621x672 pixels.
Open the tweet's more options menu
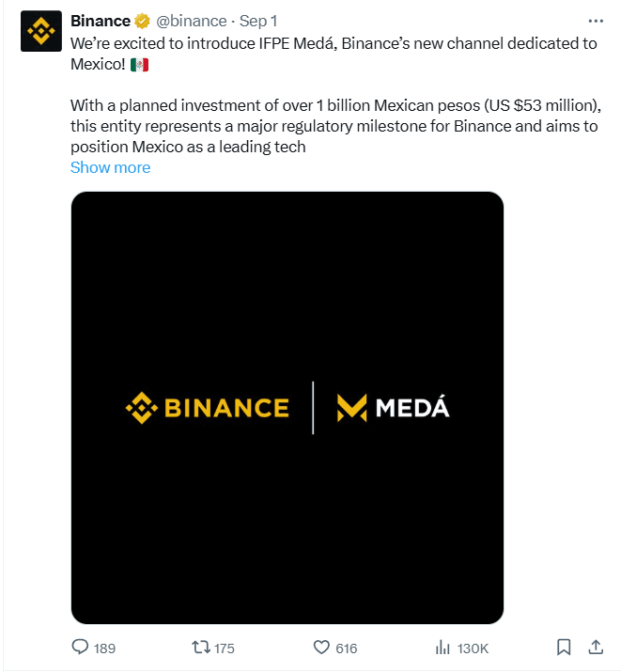click(595, 21)
